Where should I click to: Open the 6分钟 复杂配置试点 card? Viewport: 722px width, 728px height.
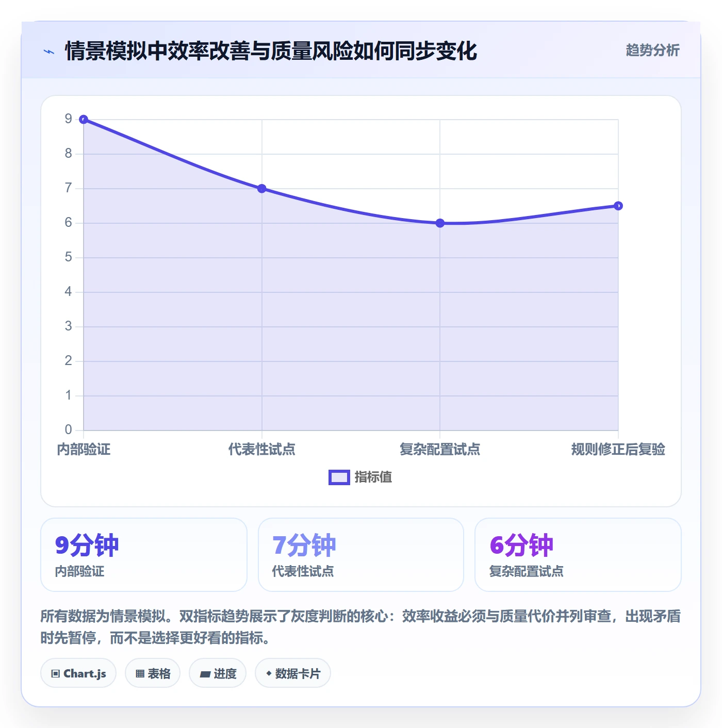(x=578, y=555)
